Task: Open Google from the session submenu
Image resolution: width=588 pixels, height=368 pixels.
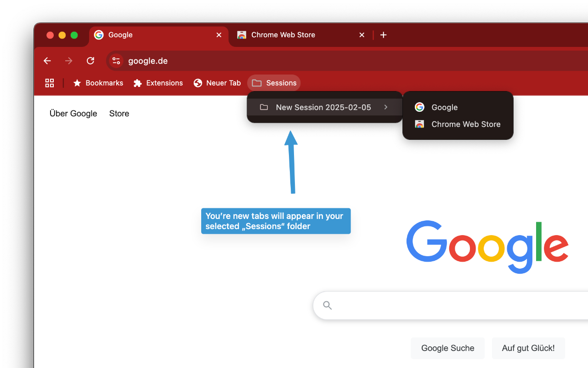Action: click(444, 107)
